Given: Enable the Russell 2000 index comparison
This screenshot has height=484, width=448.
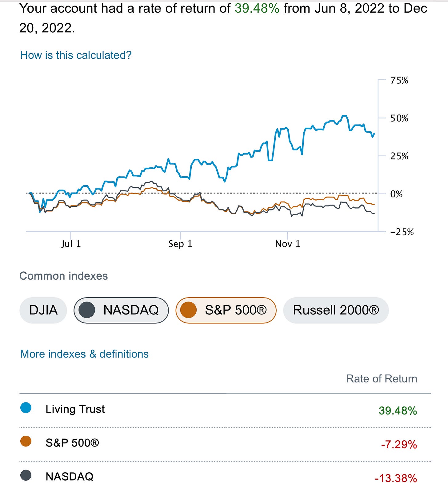Looking at the screenshot, I should [336, 310].
